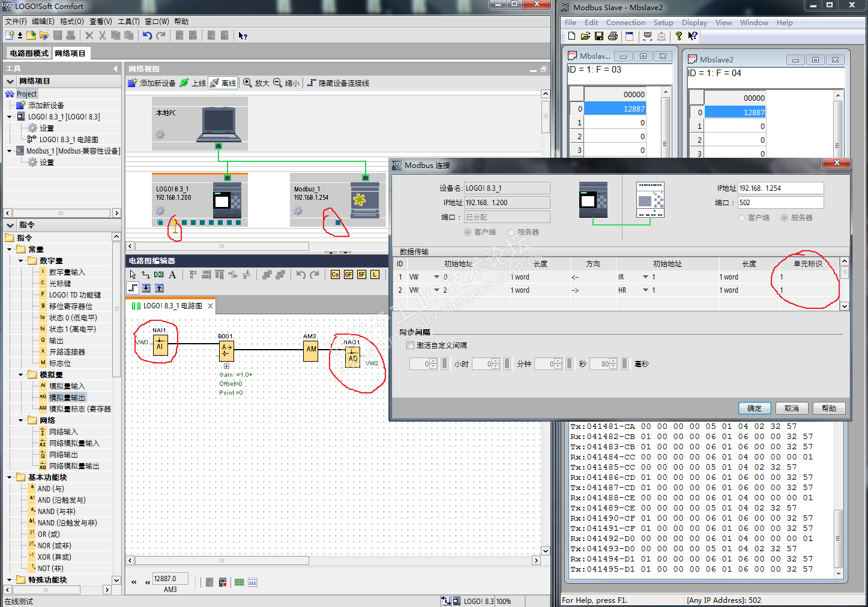The image size is (868, 607).
Task: Collapse the LOGO! 8.3_1 device node
Action: click(x=10, y=117)
